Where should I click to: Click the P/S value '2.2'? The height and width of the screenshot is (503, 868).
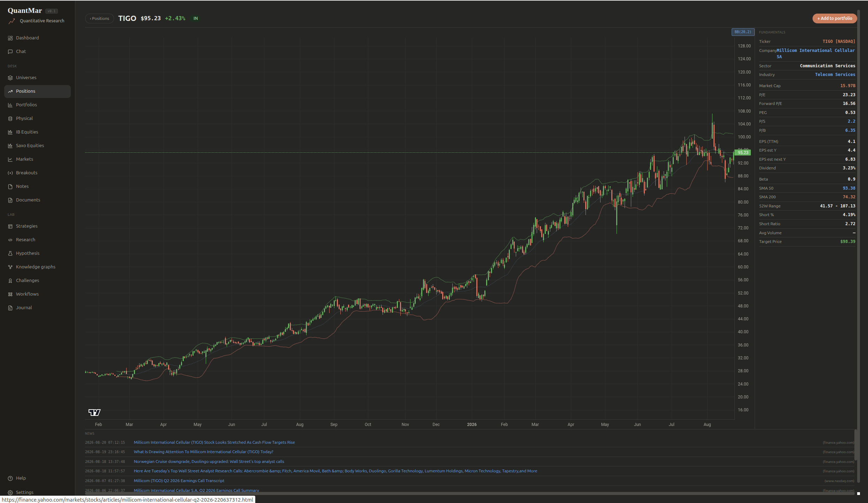pyautogui.click(x=851, y=121)
